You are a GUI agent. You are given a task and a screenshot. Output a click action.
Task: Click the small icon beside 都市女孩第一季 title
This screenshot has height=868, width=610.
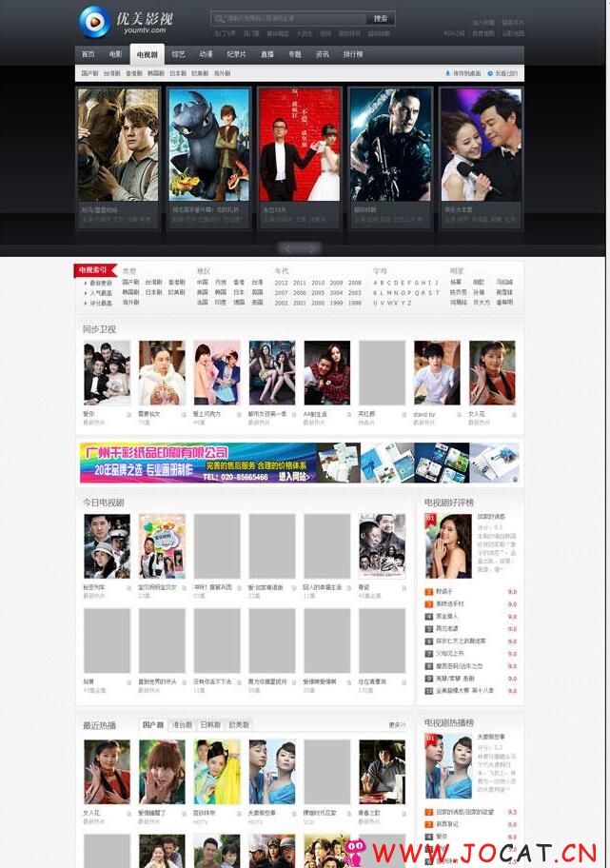click(294, 415)
